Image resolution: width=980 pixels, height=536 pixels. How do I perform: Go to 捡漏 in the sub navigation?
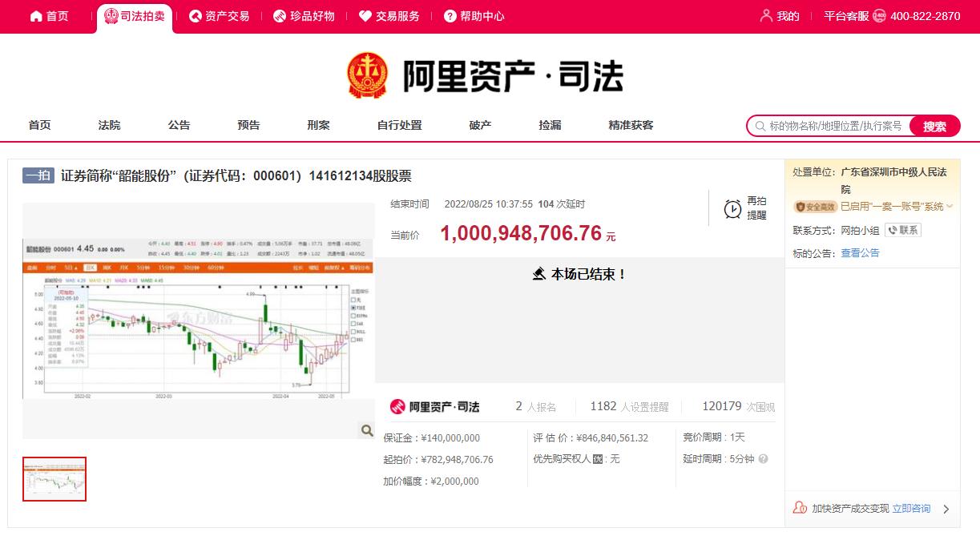[x=550, y=125]
